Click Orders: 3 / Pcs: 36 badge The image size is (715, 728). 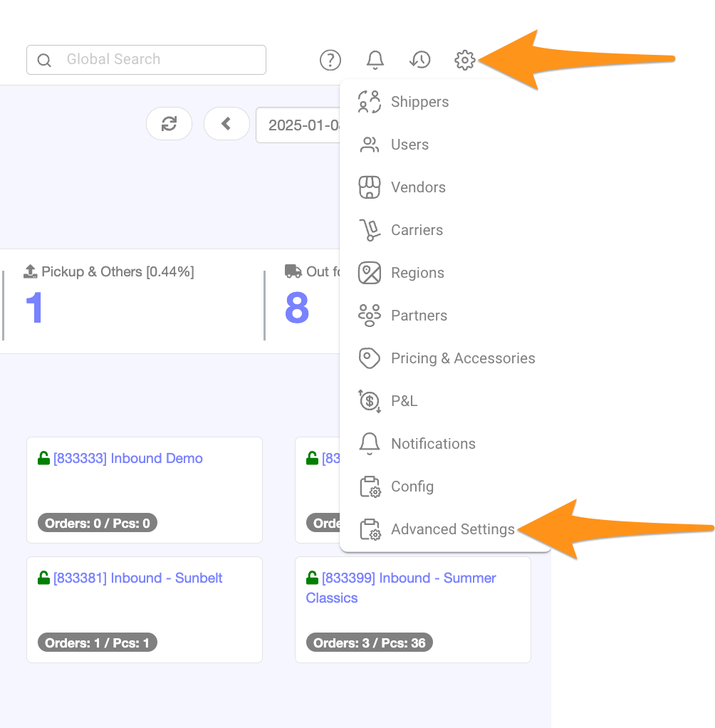(370, 643)
